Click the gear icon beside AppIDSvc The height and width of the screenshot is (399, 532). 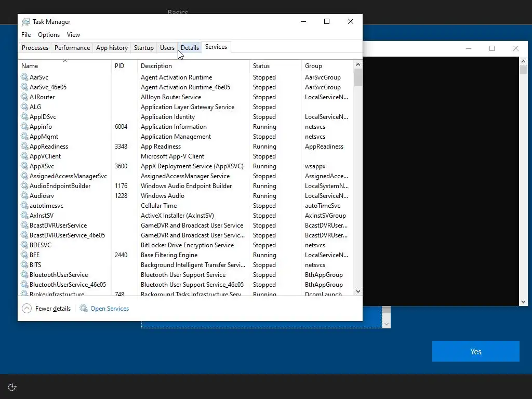[x=24, y=116]
